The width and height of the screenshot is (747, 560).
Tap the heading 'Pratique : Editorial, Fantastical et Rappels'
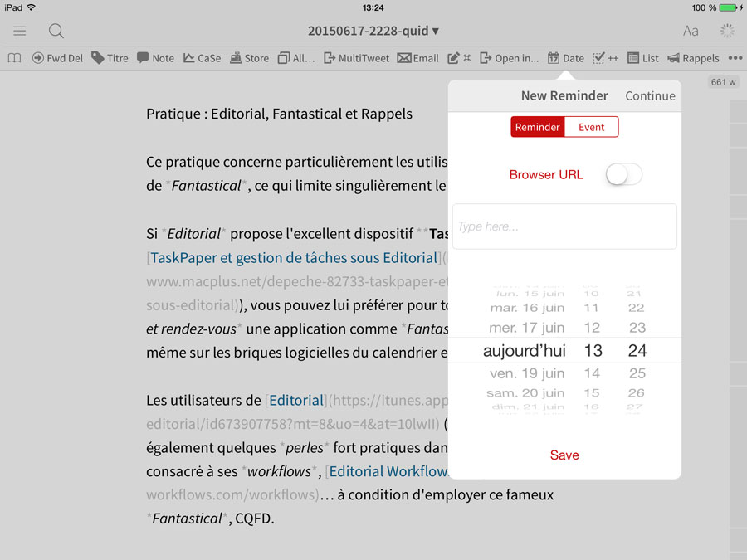click(279, 114)
